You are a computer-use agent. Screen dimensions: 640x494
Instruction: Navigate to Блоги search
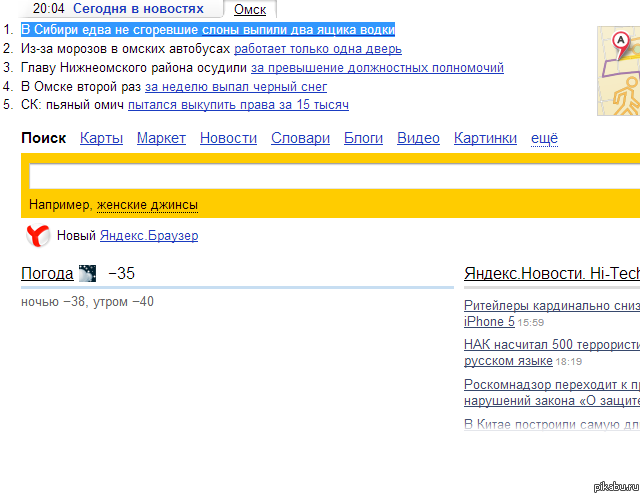(x=363, y=139)
